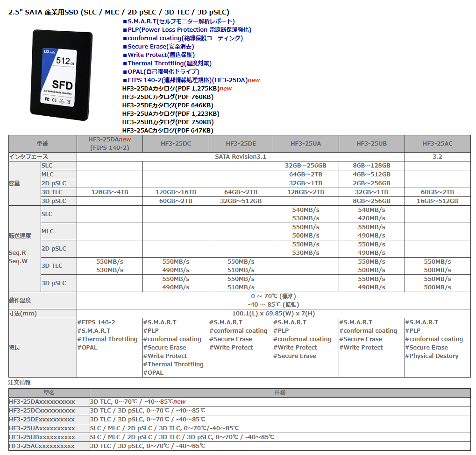The height and width of the screenshot is (455, 476).
Task: Click the 仕様 header in the order table
Action: click(280, 393)
